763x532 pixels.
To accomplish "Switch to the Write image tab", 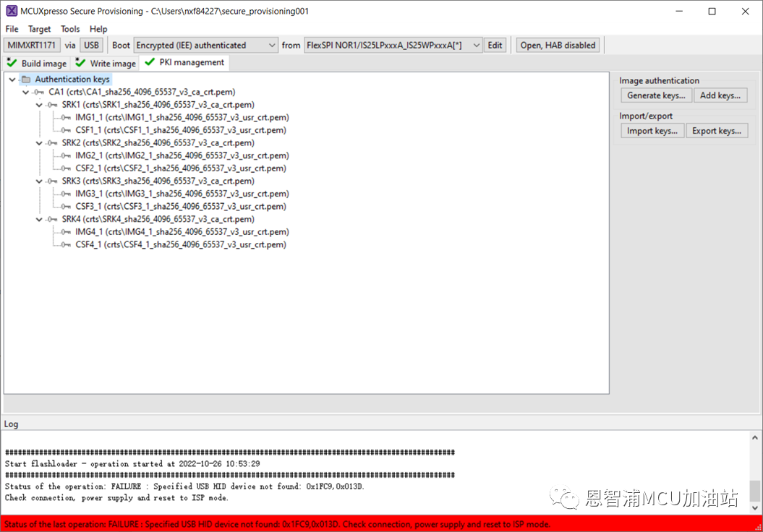I will tap(106, 63).
